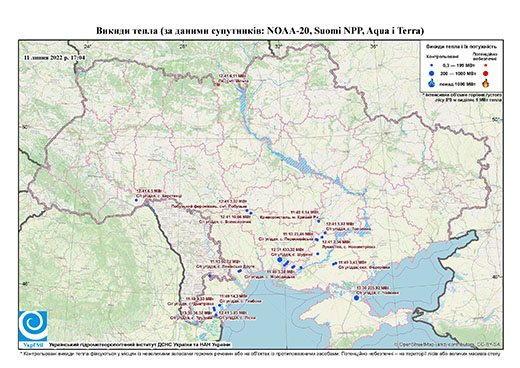520x368 pixels.
Task: Click the "28°" longitude label
Action: pyautogui.click(x=183, y=46)
